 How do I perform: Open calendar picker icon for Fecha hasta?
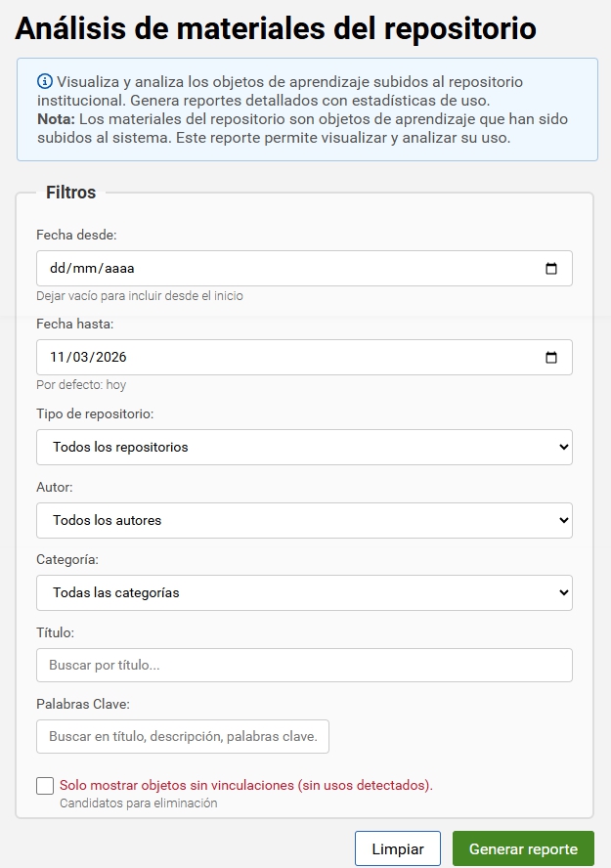(x=550, y=358)
